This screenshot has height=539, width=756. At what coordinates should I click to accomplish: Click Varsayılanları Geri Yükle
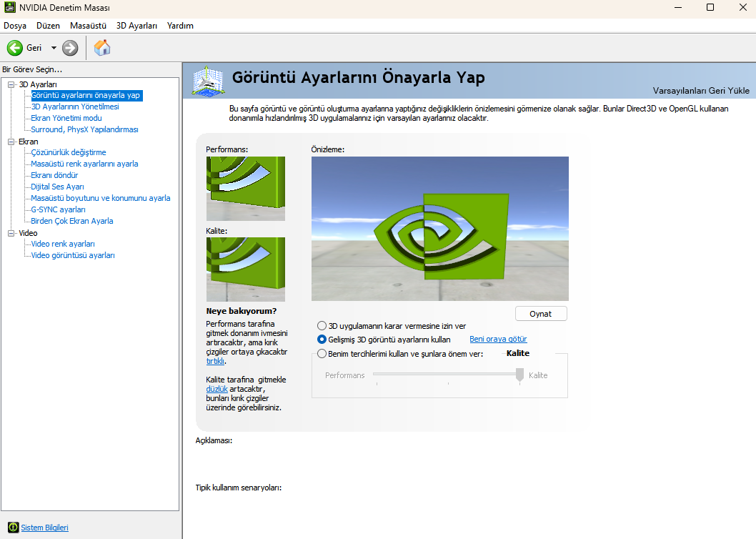click(x=701, y=91)
